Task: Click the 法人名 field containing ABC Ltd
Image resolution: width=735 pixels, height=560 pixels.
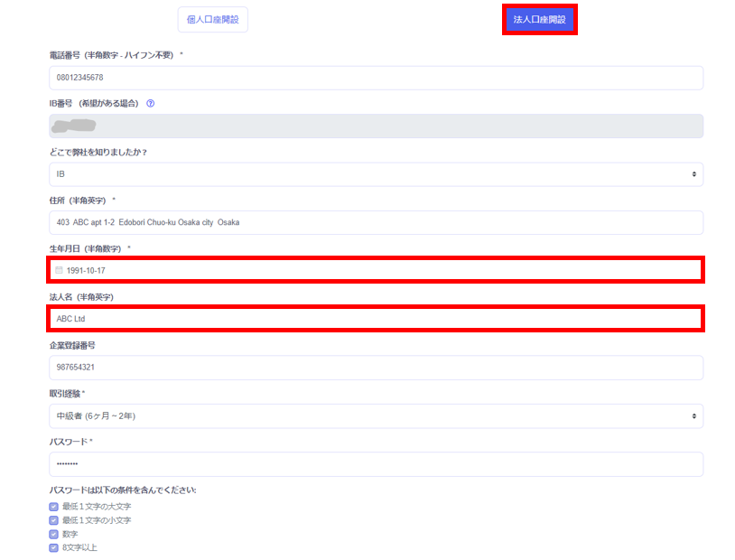Action: (376, 319)
